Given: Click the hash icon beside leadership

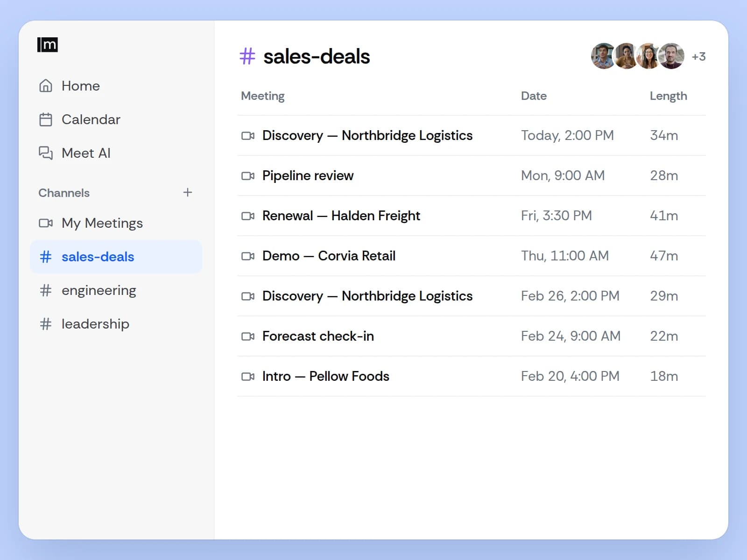Looking at the screenshot, I should (x=46, y=324).
